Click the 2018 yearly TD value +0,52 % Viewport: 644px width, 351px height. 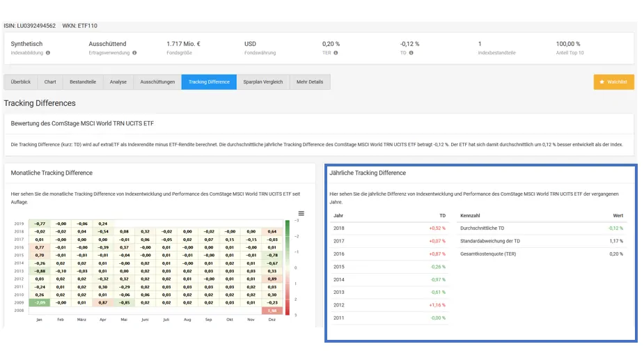[437, 228]
